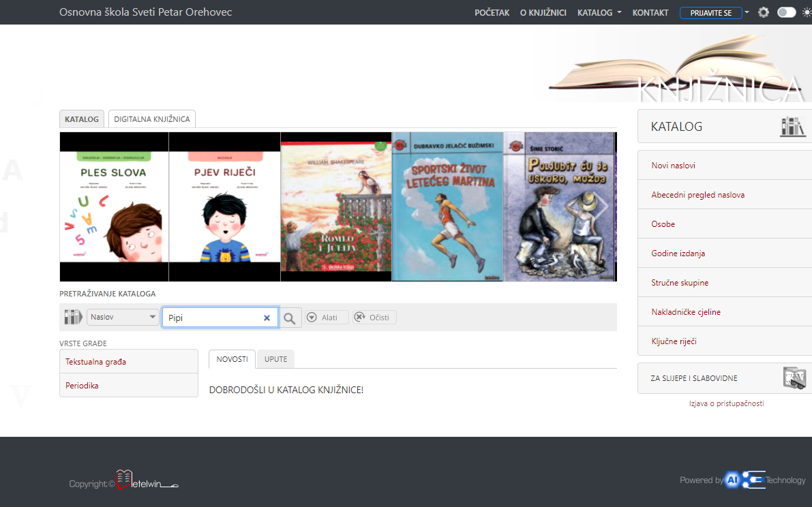Click the Osnovna škola Sveti Petar Orehovec title
This screenshot has width=812, height=507.
[x=145, y=12]
